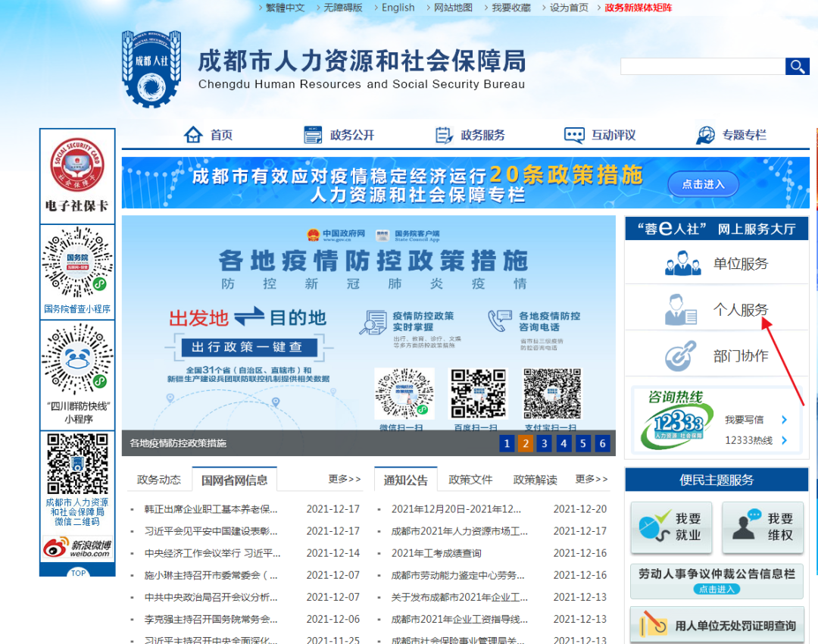
Task: Click the 用人单位无处罚证明查询 pencil icon
Action: coord(654,624)
